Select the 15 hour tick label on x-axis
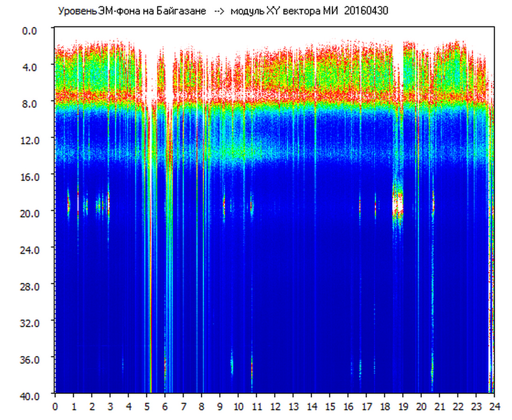This screenshot has width=512, height=420. click(x=329, y=406)
